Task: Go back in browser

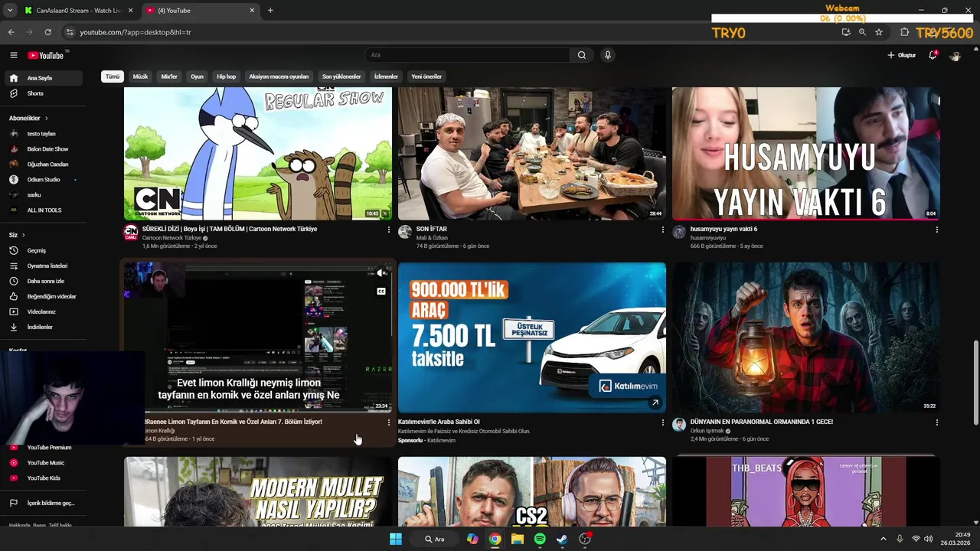Action: 11,32
